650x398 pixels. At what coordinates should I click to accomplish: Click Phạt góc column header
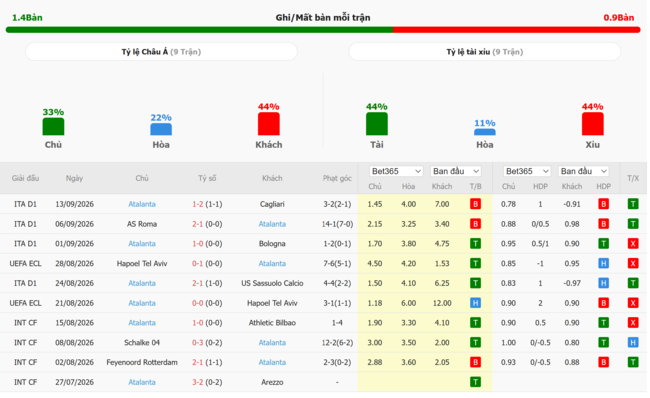tap(337, 178)
